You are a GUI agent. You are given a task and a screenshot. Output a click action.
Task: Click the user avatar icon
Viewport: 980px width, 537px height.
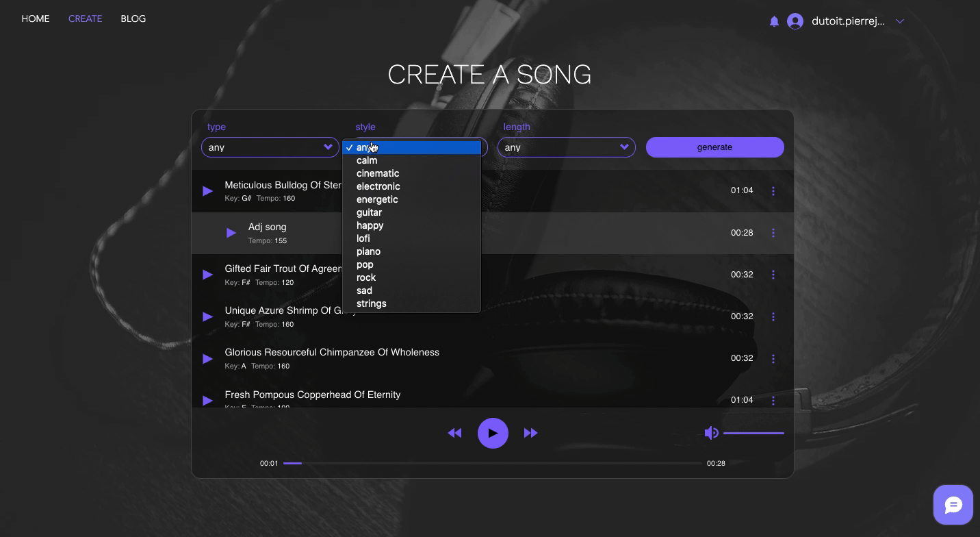pyautogui.click(x=795, y=21)
